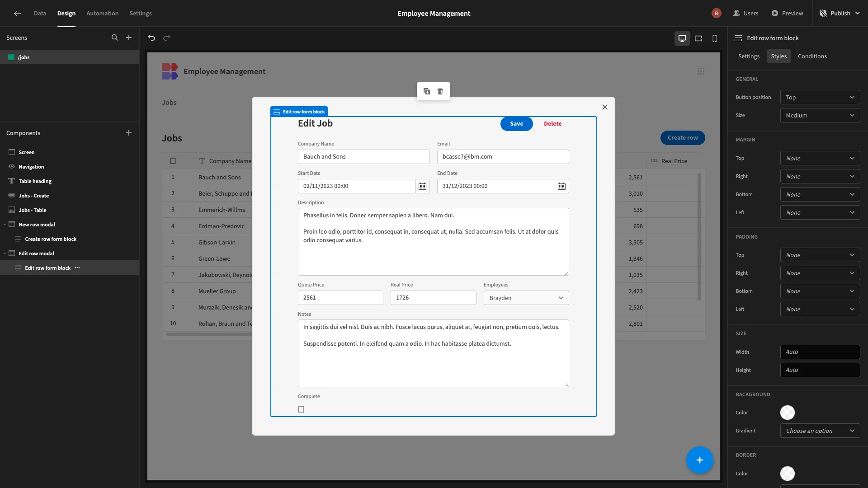The width and height of the screenshot is (868, 488).
Task: Go back with the left arrow icon
Action: (17, 14)
